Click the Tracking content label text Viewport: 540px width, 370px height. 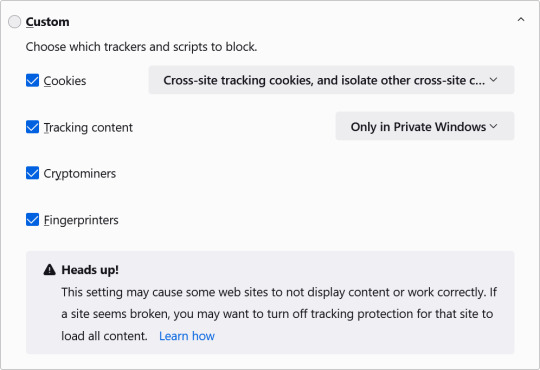pos(88,127)
